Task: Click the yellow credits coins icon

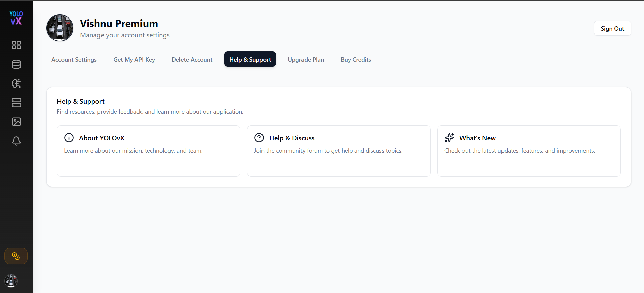Action: (x=16, y=256)
